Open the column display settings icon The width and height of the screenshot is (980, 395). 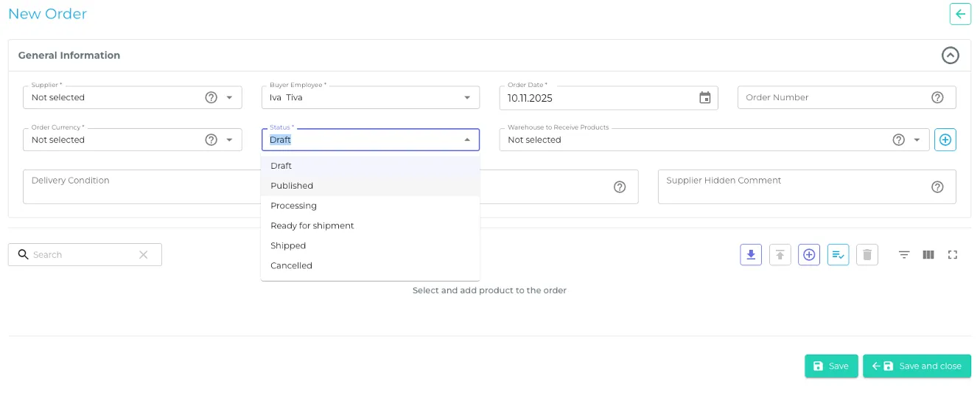[x=928, y=255]
